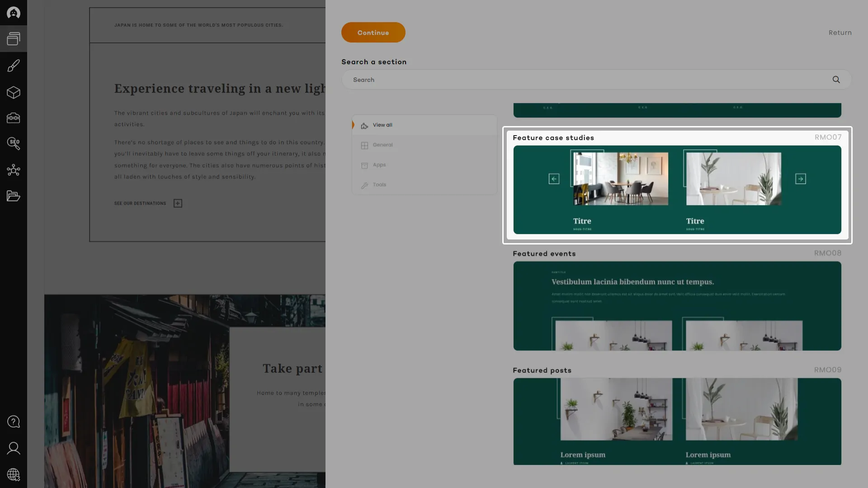Focus the Search a section field

click(588, 80)
